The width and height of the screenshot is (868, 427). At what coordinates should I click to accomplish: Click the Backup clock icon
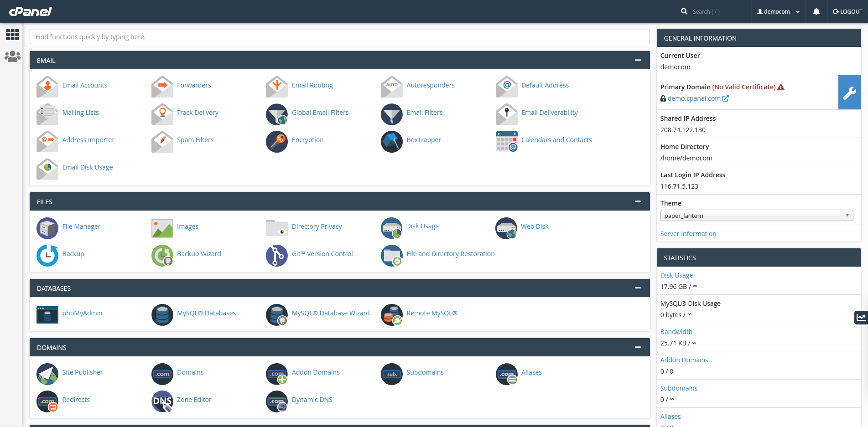coord(47,256)
